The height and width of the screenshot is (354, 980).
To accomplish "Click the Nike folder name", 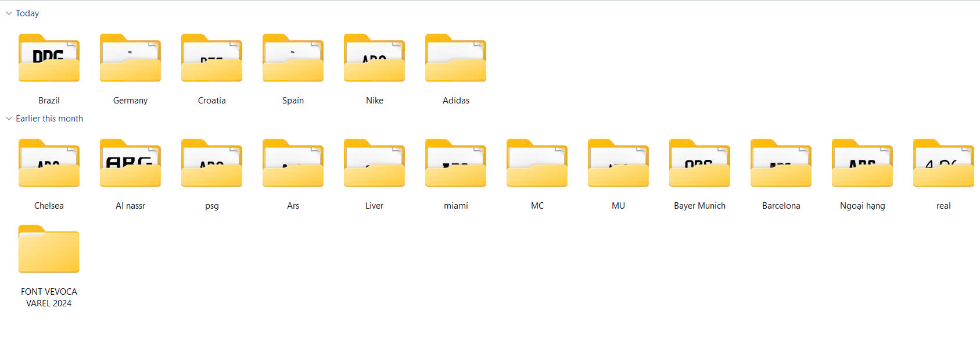I will (x=374, y=101).
